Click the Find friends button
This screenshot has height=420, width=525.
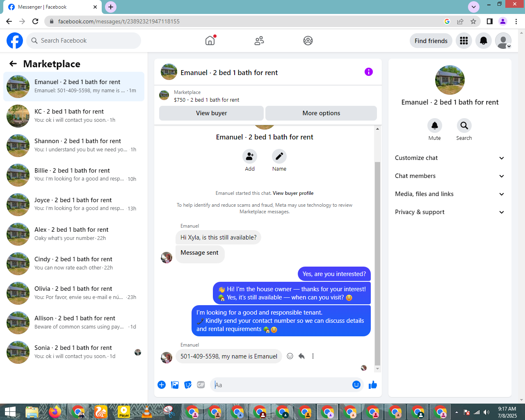[x=431, y=41]
